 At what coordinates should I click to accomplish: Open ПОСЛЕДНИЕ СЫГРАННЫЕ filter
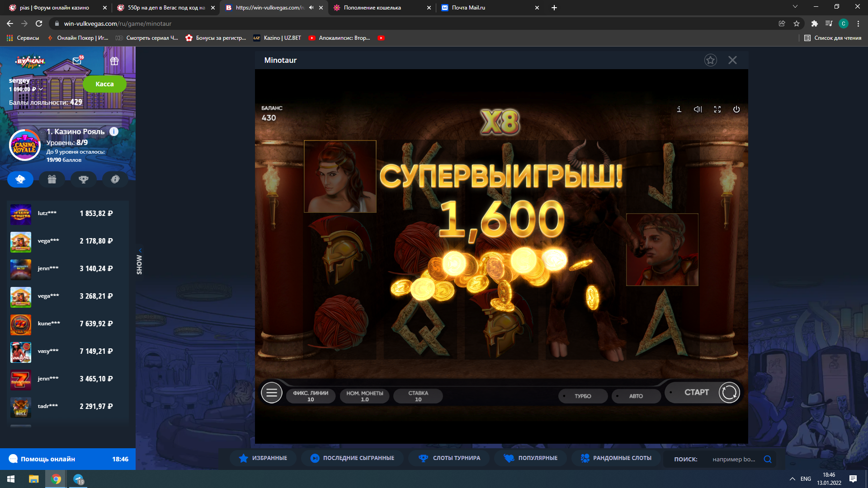click(x=352, y=458)
